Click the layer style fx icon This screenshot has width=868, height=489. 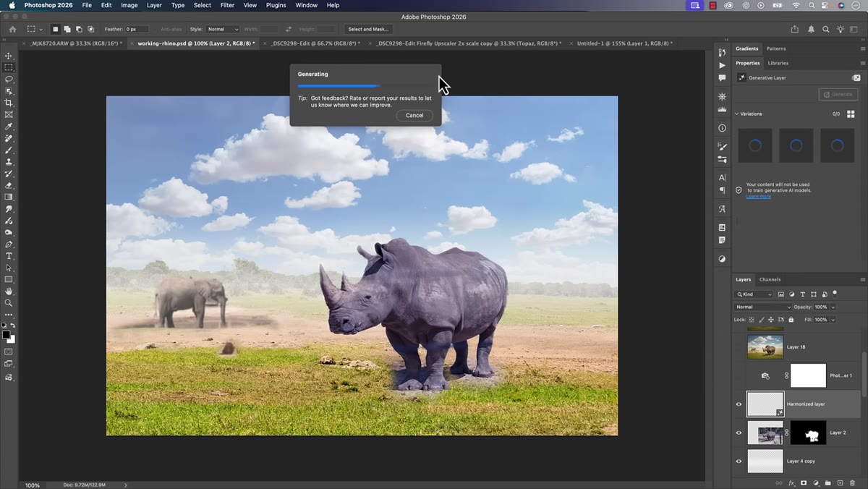791,482
